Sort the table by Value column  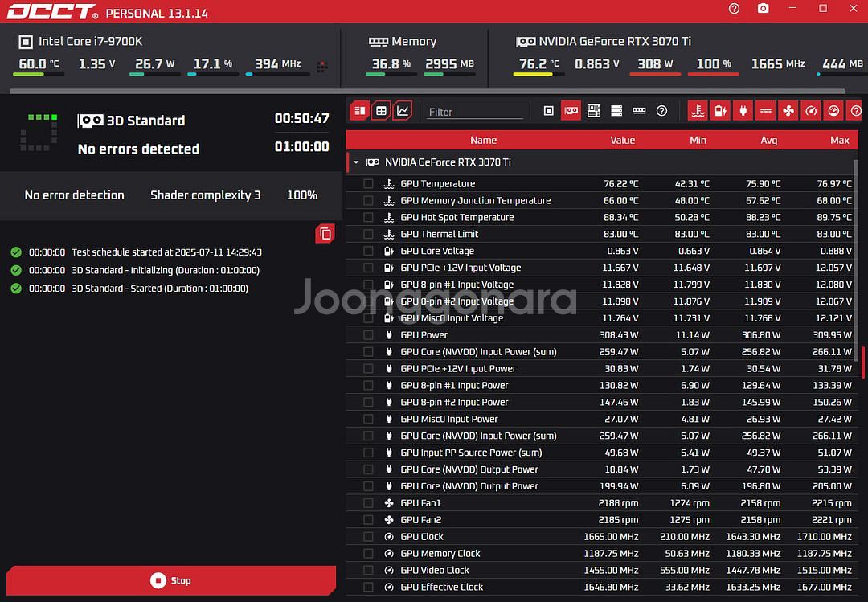(x=622, y=141)
